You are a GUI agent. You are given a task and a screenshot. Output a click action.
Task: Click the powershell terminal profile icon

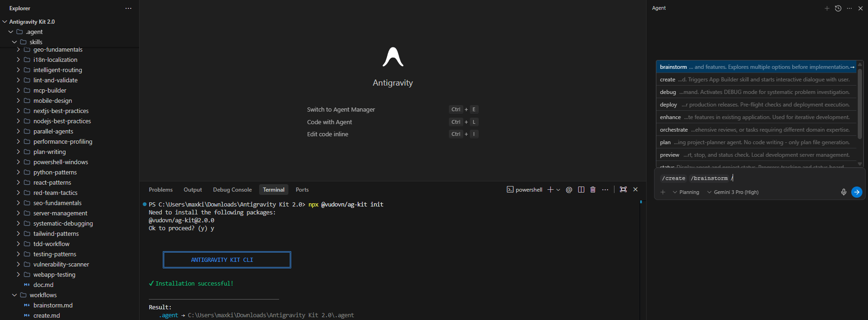510,190
